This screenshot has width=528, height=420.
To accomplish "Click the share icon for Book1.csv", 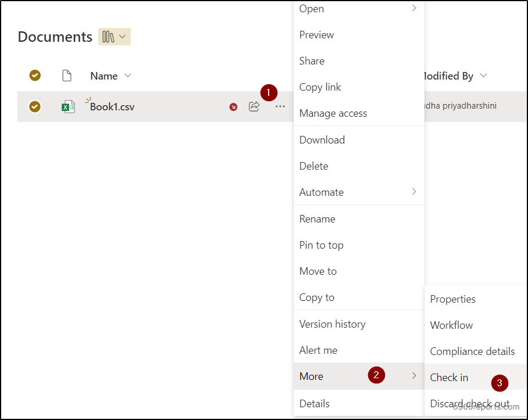I will [x=254, y=106].
